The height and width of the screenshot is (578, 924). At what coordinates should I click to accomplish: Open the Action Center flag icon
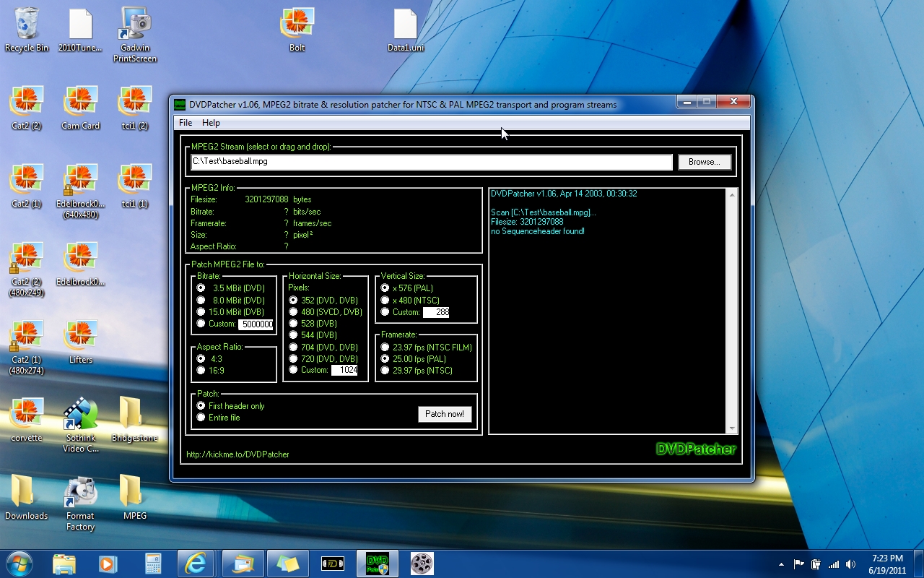(x=799, y=564)
